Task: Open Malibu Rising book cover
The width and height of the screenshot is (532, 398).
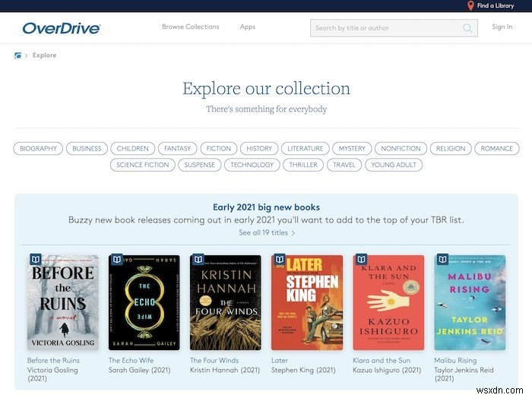Action: coord(470,302)
